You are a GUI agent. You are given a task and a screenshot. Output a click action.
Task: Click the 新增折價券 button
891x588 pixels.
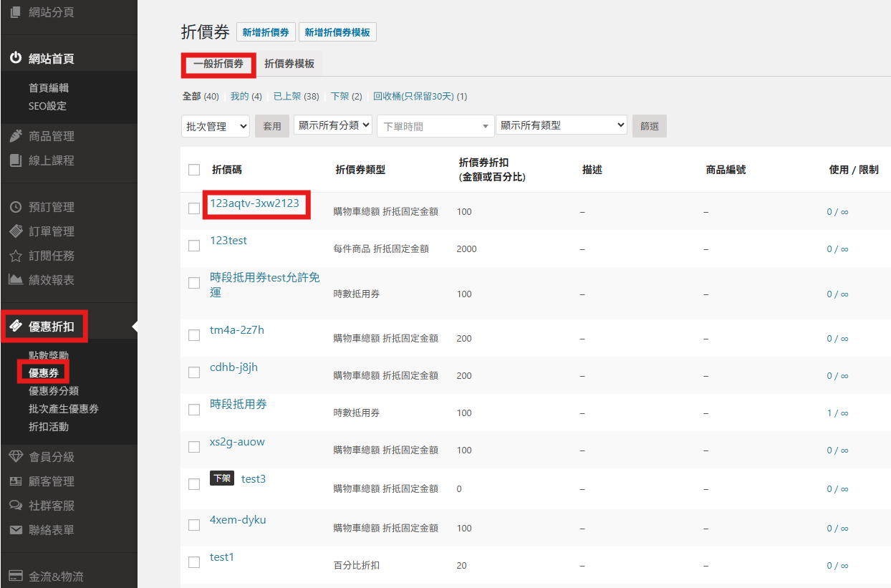(266, 32)
